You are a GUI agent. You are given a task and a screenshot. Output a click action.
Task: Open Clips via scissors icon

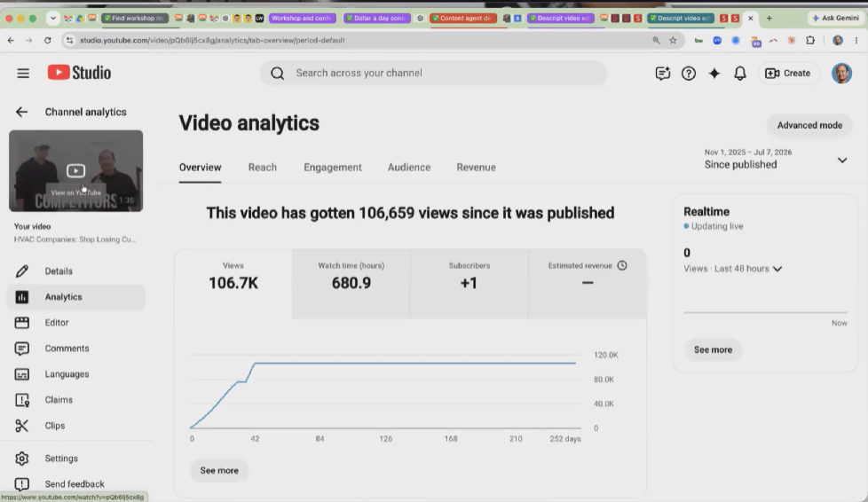21,426
